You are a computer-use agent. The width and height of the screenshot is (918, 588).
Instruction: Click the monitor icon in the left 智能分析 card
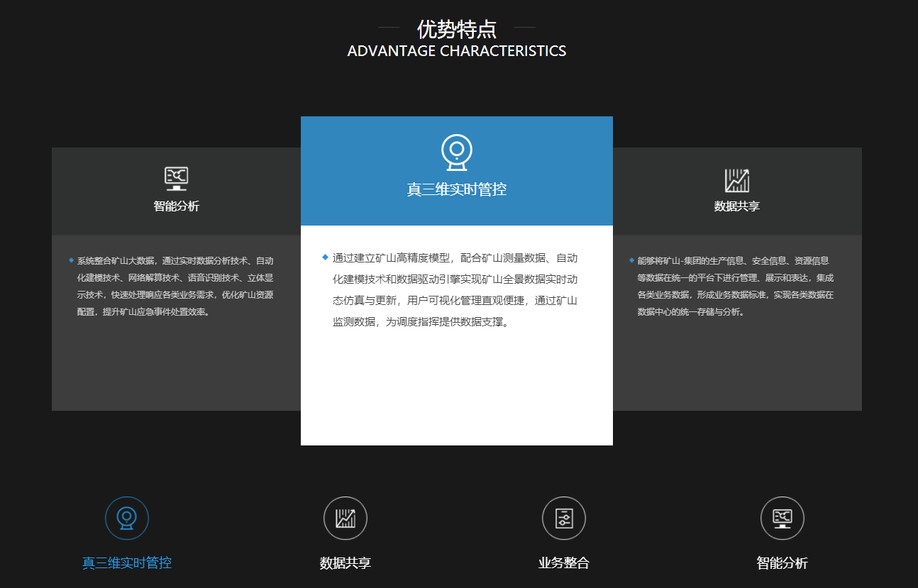[176, 179]
